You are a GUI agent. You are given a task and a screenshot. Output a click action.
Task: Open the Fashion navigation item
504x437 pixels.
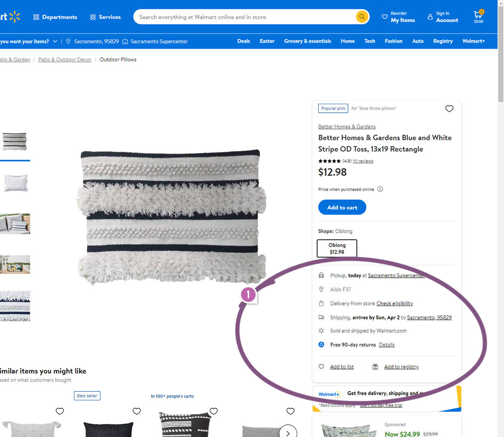tap(393, 41)
